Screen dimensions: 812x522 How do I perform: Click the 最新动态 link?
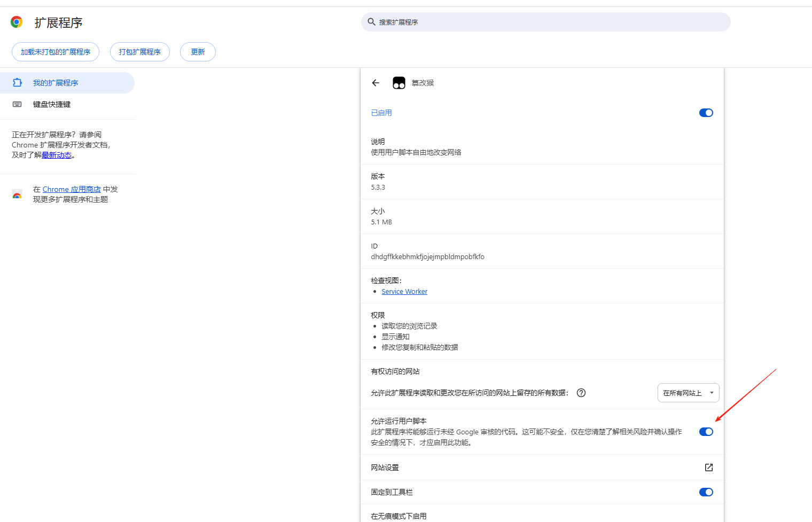tap(57, 155)
